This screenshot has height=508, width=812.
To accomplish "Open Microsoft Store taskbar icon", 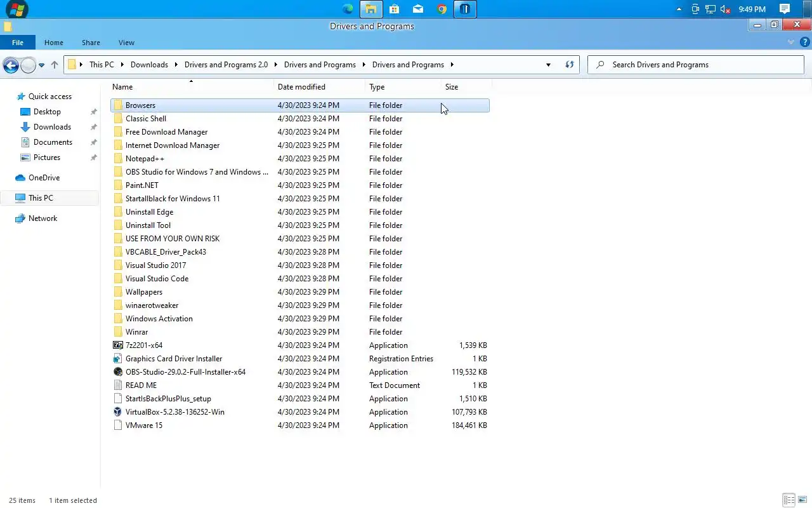I will click(394, 9).
